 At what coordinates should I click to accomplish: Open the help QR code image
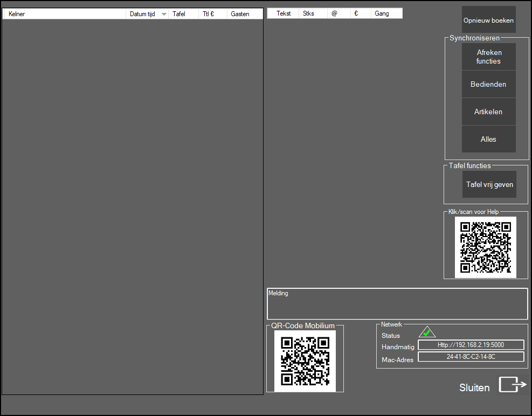click(486, 247)
